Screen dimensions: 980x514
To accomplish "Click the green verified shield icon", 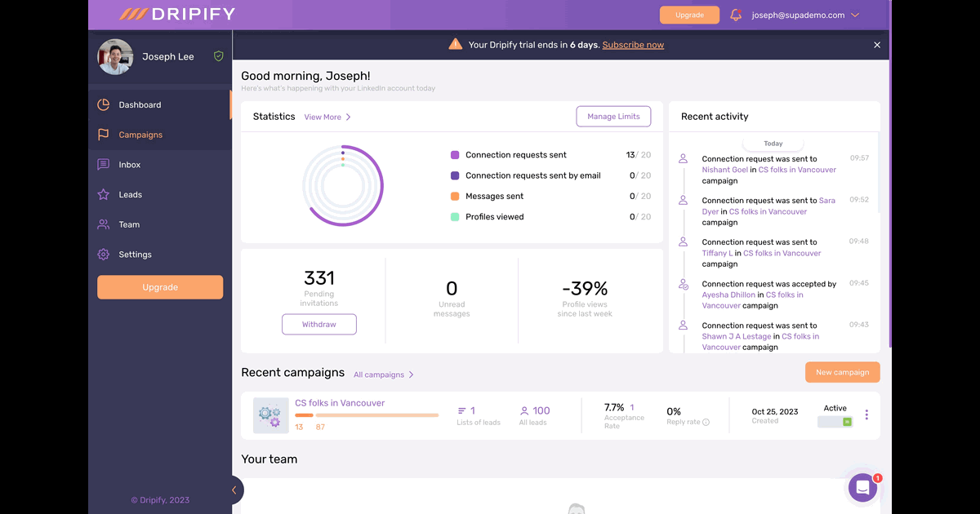I will 218,56.
